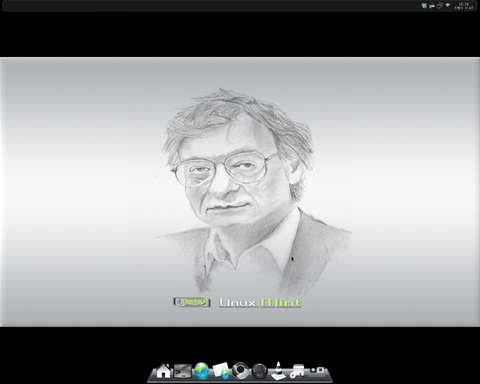The image size is (480, 384).
Task: Open the Home folder from the dock
Action: click(163, 371)
